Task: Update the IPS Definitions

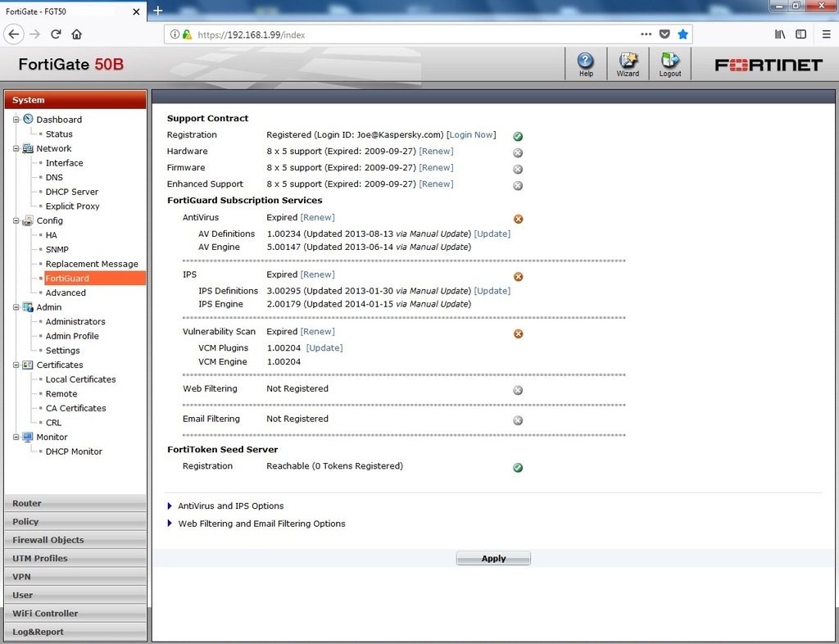Action: coord(492,291)
